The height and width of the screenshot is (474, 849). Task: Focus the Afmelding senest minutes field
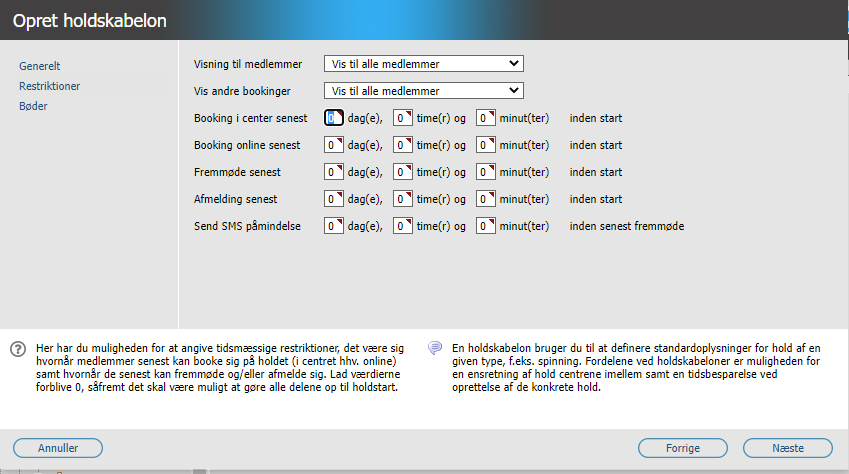click(485, 199)
